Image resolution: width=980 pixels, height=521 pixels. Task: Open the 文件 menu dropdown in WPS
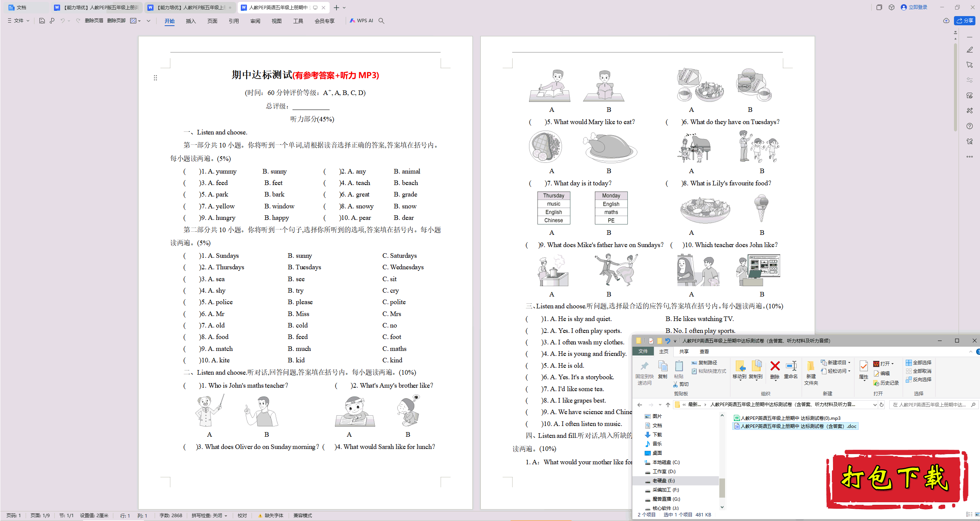[x=18, y=21]
